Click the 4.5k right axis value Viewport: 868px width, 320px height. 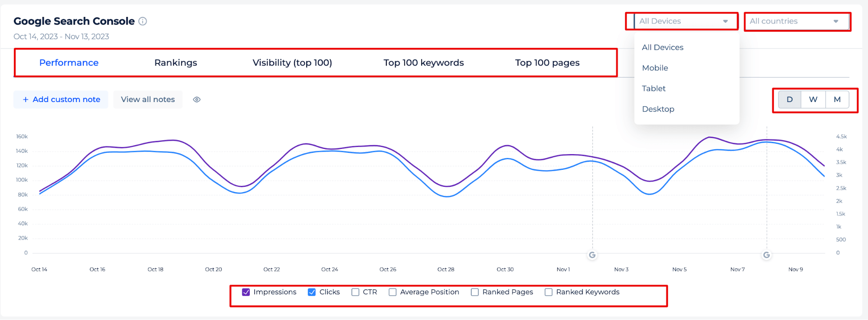pos(842,136)
